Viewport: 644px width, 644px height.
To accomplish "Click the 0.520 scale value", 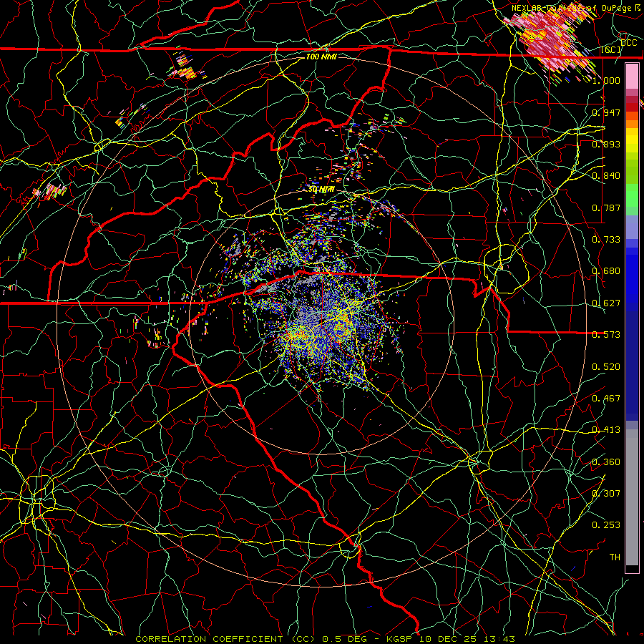I will pos(606,366).
